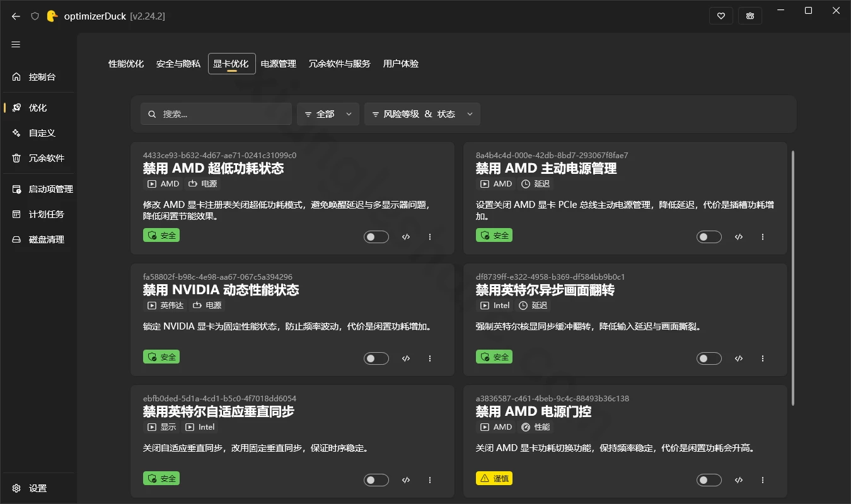Switch to the 冗余软件与服务 tab
This screenshot has width=851, height=504.
coord(340,64)
